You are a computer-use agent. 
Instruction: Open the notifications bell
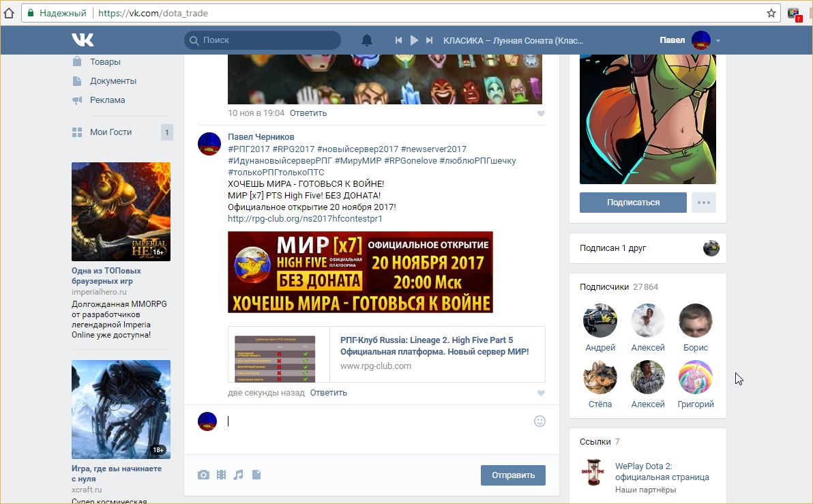pyautogui.click(x=367, y=40)
